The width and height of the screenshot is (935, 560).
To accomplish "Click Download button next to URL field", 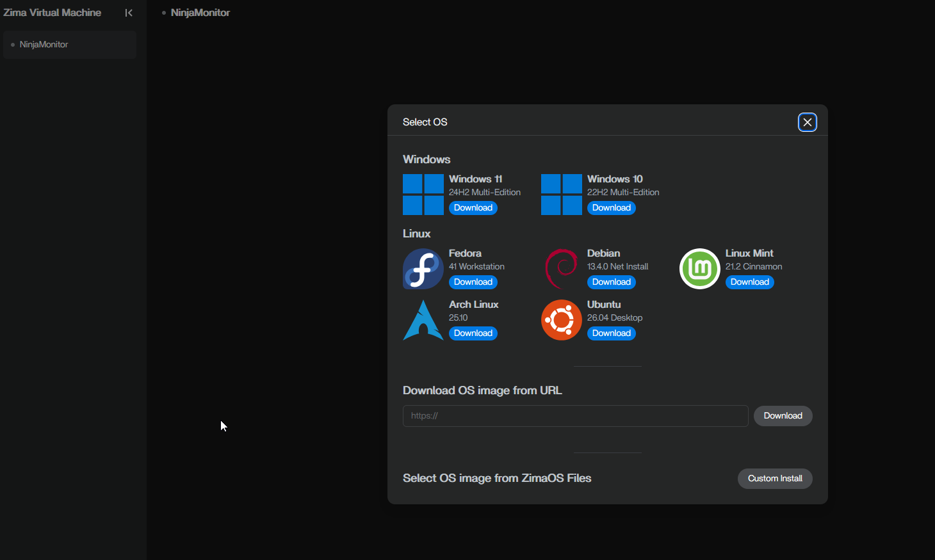I will pyautogui.click(x=783, y=416).
